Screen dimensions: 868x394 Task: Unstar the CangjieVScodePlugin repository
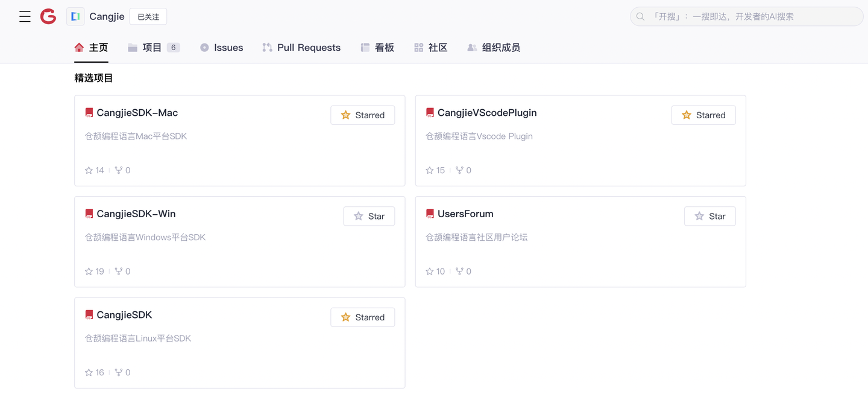pos(703,115)
